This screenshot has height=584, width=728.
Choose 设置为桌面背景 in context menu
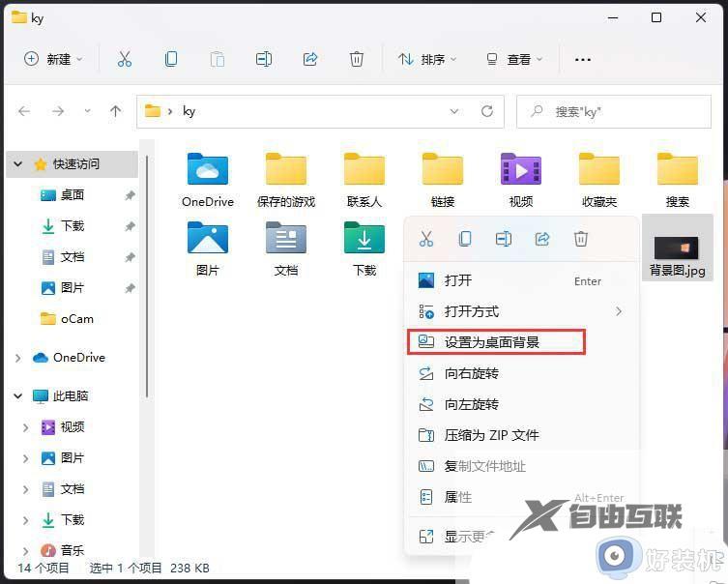[x=496, y=342]
